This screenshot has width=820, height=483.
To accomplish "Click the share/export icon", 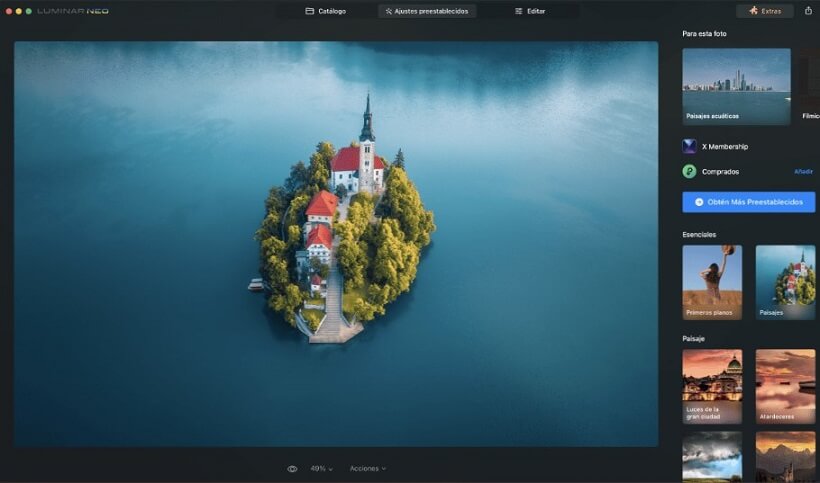I will coord(808,10).
